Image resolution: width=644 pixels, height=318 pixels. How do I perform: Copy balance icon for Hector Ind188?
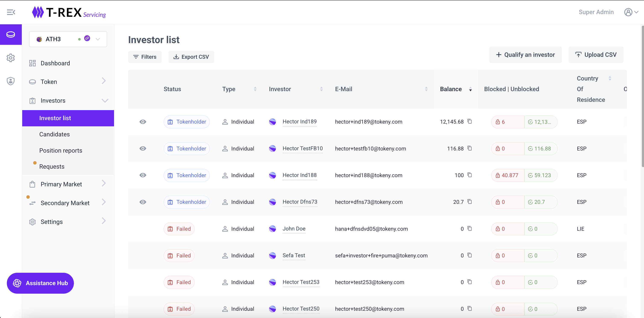(470, 175)
